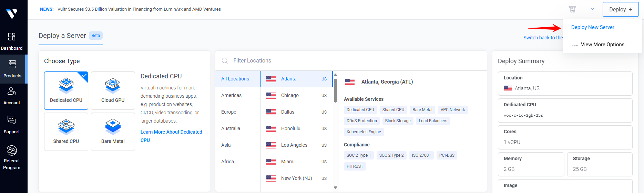Viewport: 644px width, 193px height.
Task: Click the Deploy + button
Action: click(x=621, y=9)
